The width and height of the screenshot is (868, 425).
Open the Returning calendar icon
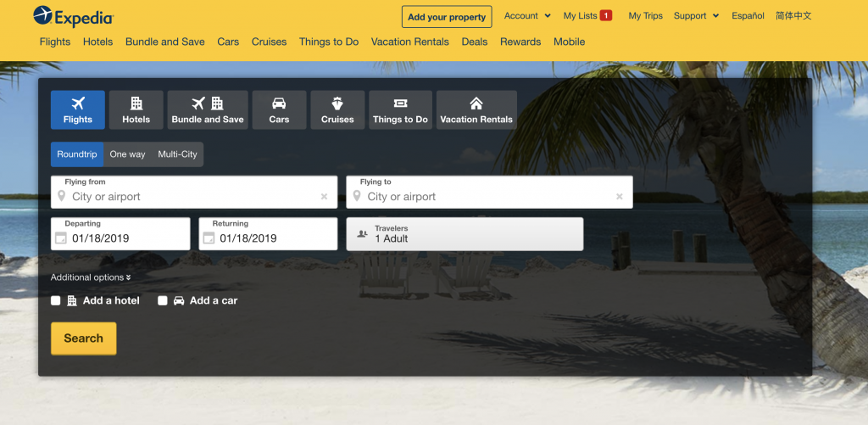click(x=209, y=238)
